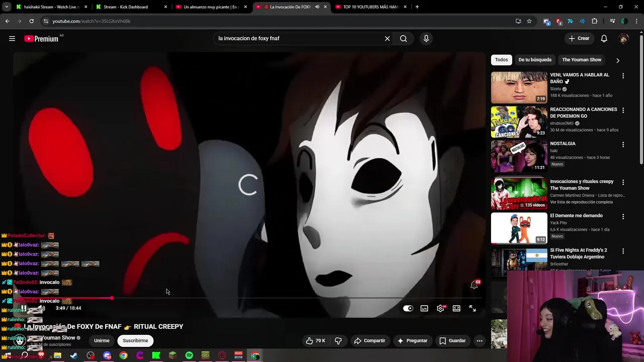View site information in address bar

click(46, 21)
